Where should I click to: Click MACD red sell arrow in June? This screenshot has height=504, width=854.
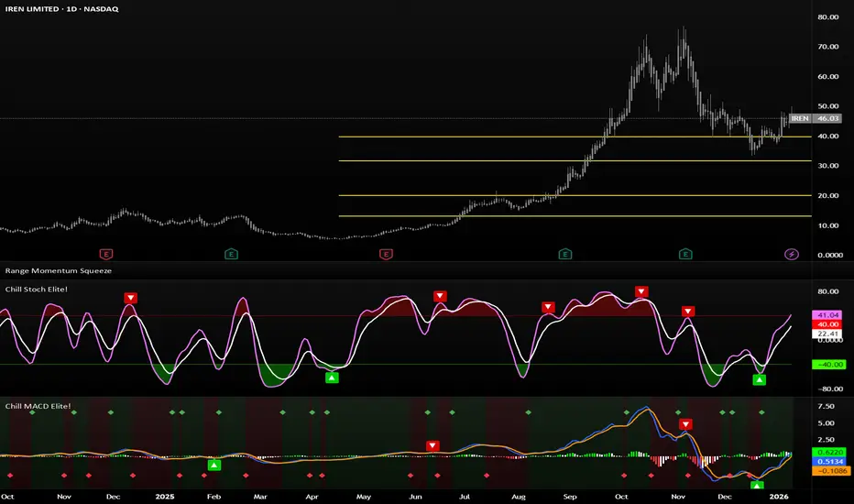[x=432, y=445]
